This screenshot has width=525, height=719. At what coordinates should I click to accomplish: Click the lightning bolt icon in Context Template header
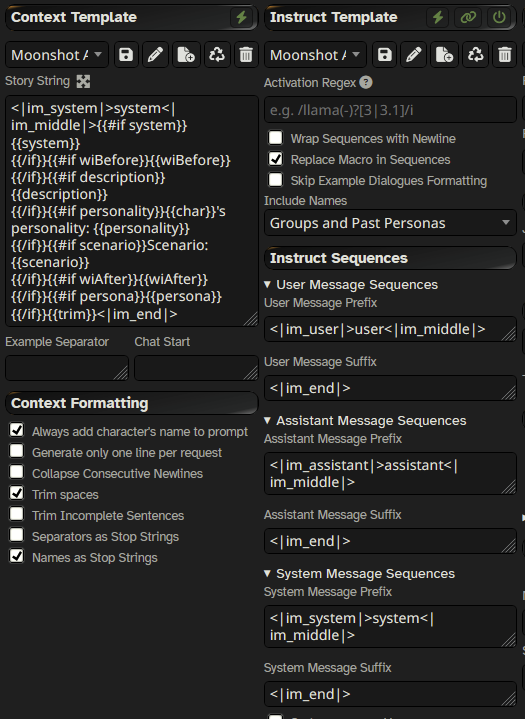click(x=242, y=17)
